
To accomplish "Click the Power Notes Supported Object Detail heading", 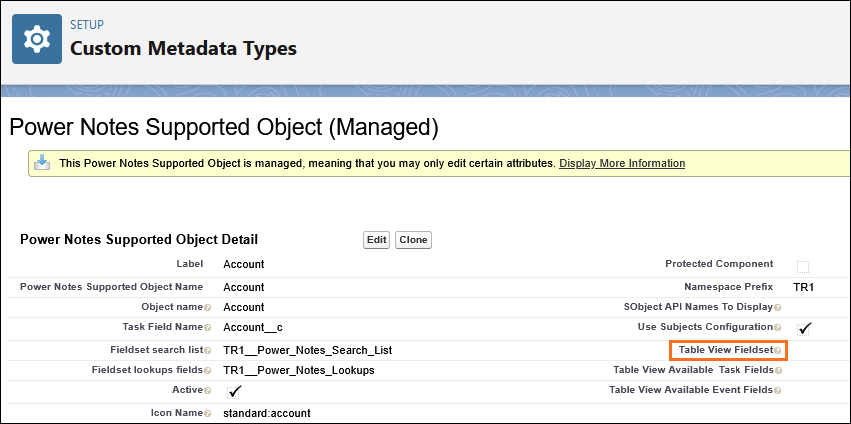I will [139, 239].
